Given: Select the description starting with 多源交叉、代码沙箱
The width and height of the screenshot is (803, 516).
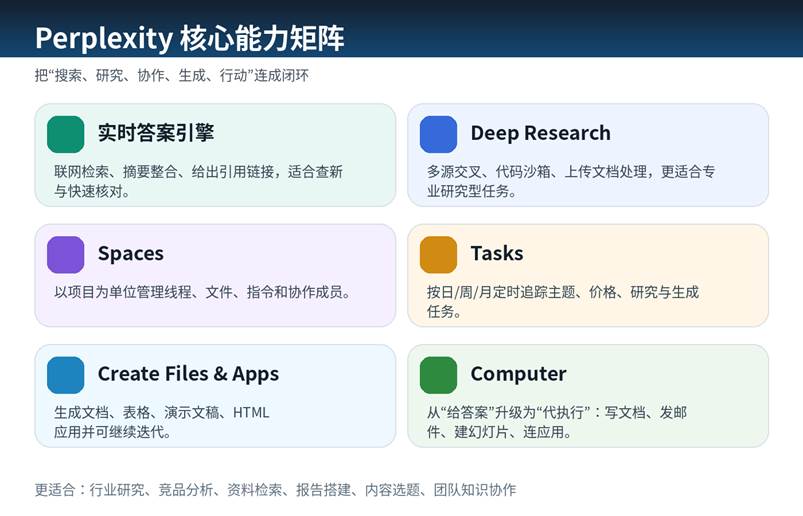Looking at the screenshot, I should tap(570, 181).
